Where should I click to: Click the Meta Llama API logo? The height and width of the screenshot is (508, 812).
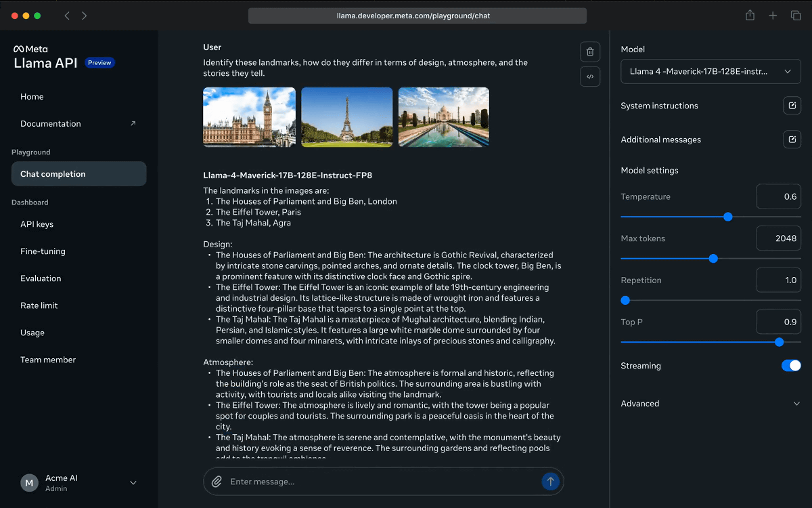click(x=45, y=58)
